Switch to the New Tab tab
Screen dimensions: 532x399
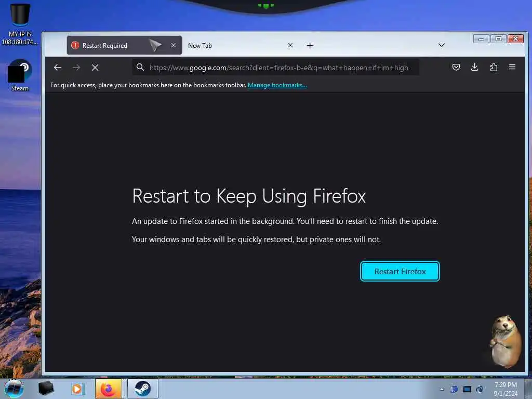click(240, 45)
